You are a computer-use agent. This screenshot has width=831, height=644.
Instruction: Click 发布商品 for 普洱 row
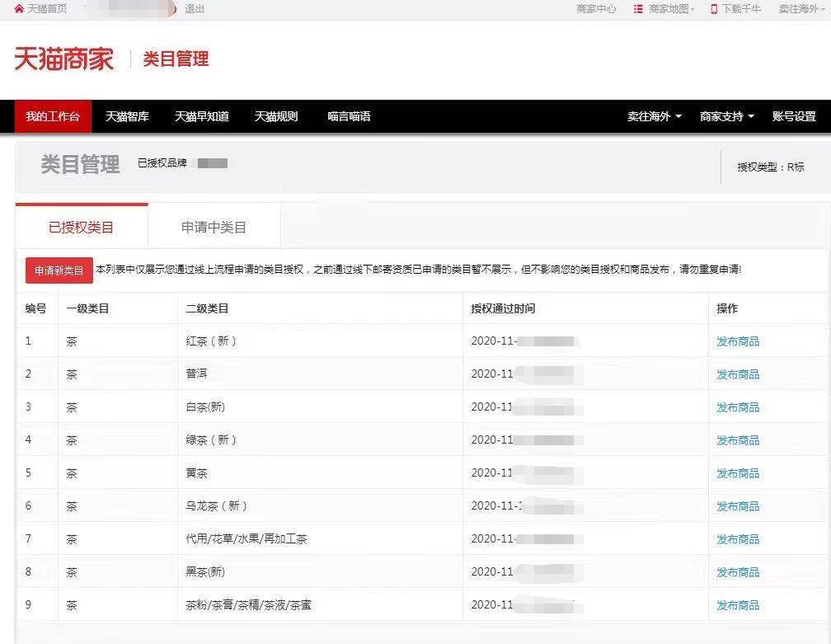[738, 374]
